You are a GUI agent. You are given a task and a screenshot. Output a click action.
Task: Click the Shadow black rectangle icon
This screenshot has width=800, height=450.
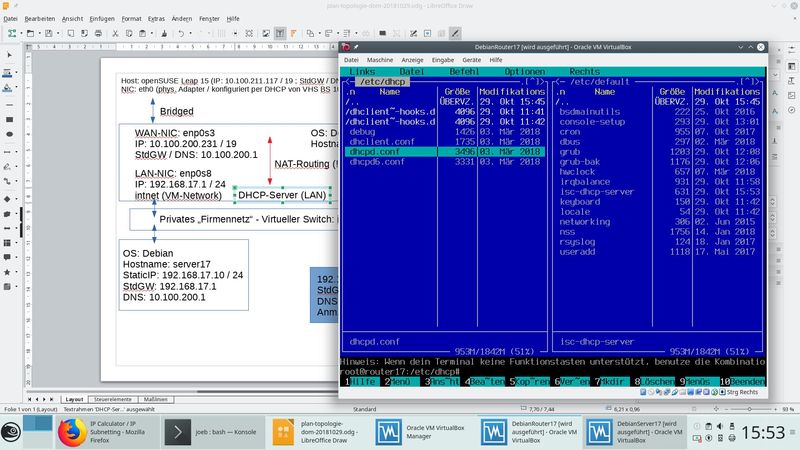pyautogui.click(x=382, y=33)
